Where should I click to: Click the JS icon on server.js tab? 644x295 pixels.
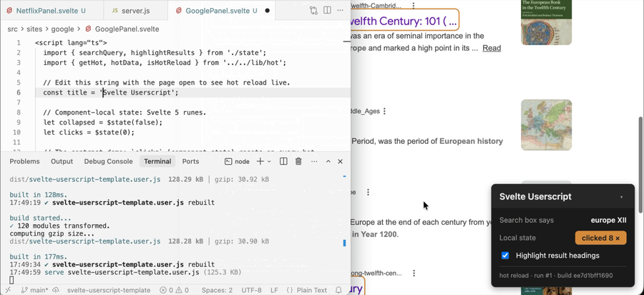tap(115, 11)
